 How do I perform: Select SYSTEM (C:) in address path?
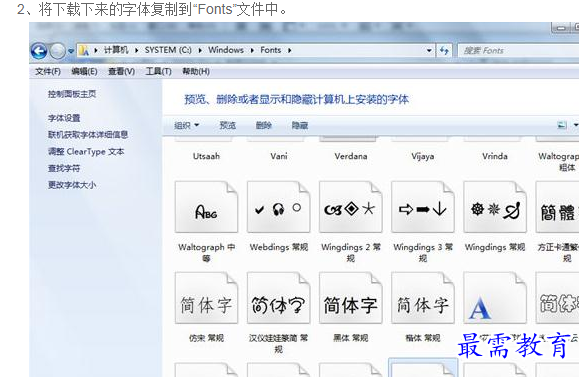(168, 50)
